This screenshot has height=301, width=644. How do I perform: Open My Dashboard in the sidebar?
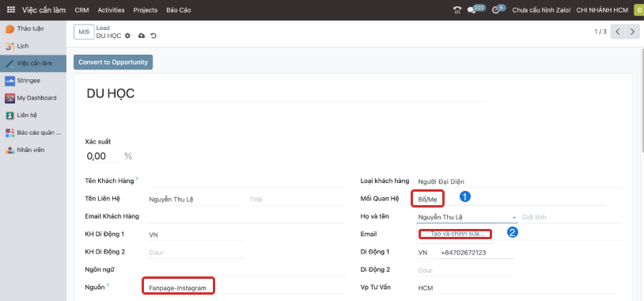pos(33,98)
